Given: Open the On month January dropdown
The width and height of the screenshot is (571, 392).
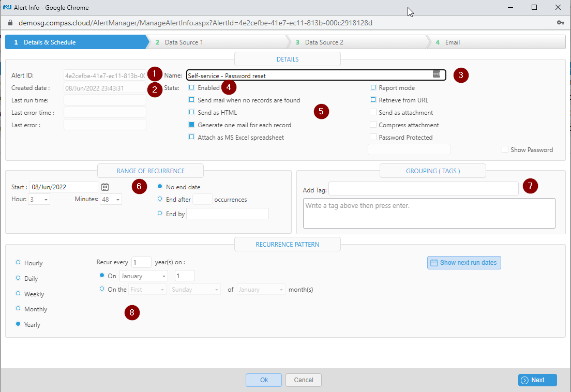Looking at the screenshot, I should coord(143,276).
